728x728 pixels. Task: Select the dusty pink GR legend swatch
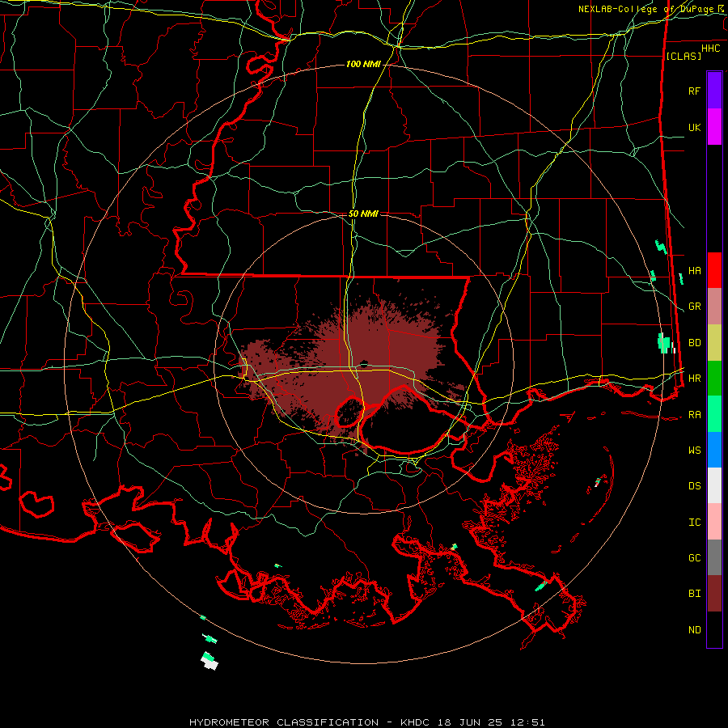click(x=714, y=307)
